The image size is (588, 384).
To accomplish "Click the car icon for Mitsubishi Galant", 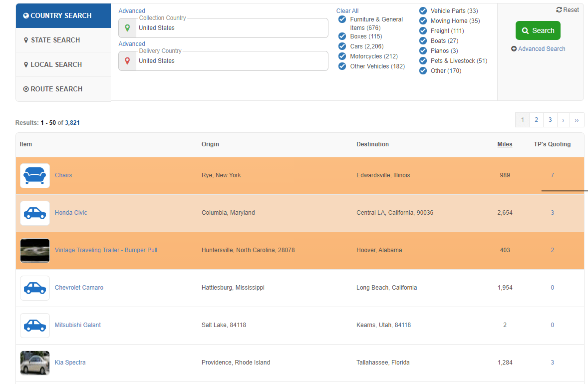I will (x=35, y=326).
